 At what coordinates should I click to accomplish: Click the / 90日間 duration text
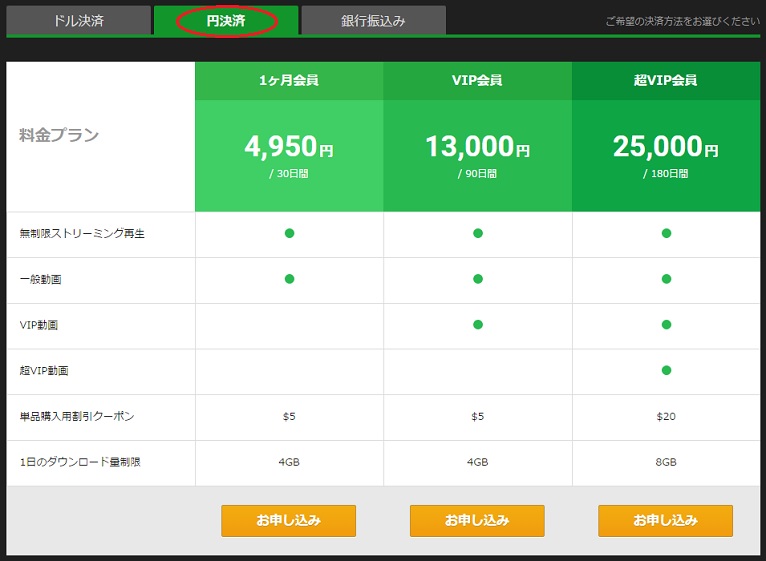[477, 174]
